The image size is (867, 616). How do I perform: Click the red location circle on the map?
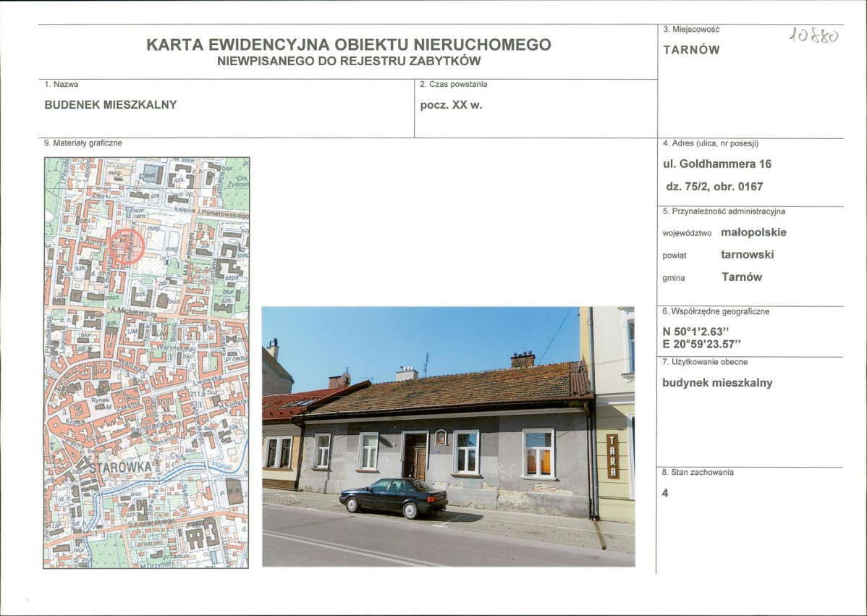point(127,246)
